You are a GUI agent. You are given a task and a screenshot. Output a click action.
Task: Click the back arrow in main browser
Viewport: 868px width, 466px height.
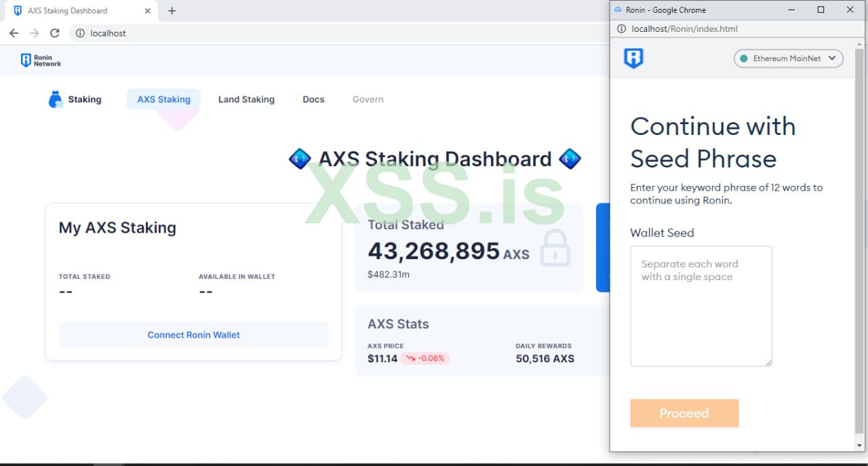[x=14, y=33]
